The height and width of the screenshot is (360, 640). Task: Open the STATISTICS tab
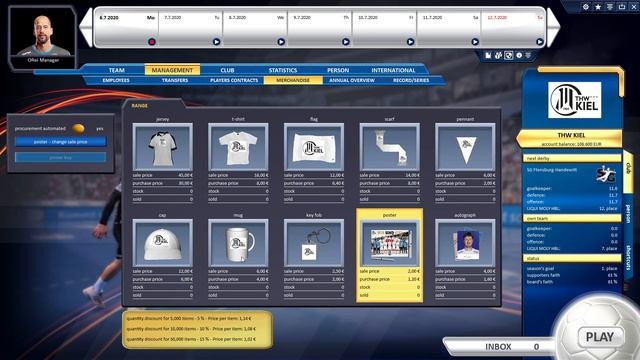[283, 70]
